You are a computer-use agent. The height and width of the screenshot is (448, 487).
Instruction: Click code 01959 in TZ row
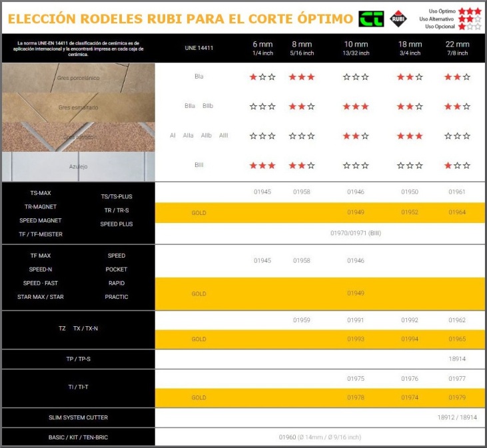302,320
